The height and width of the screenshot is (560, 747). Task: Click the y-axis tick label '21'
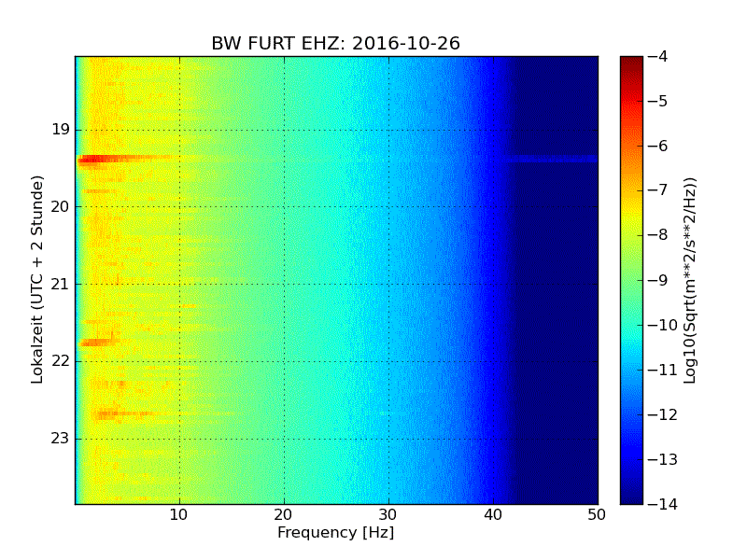[x=61, y=285]
